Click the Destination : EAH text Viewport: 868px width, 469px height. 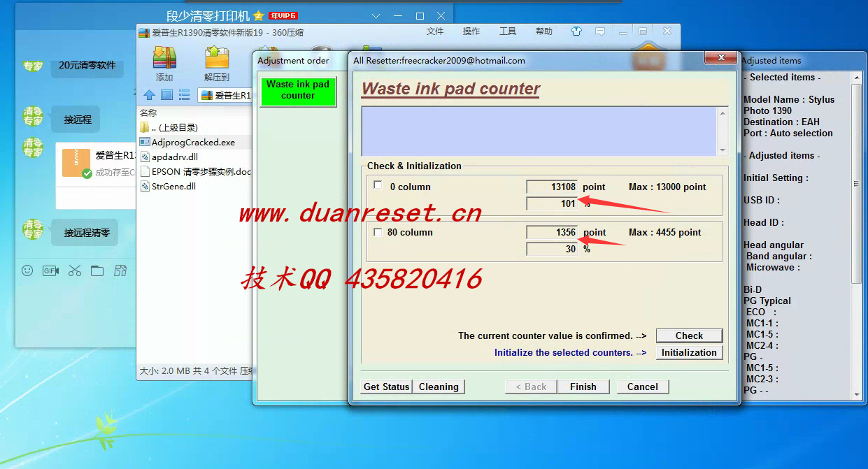pos(781,122)
